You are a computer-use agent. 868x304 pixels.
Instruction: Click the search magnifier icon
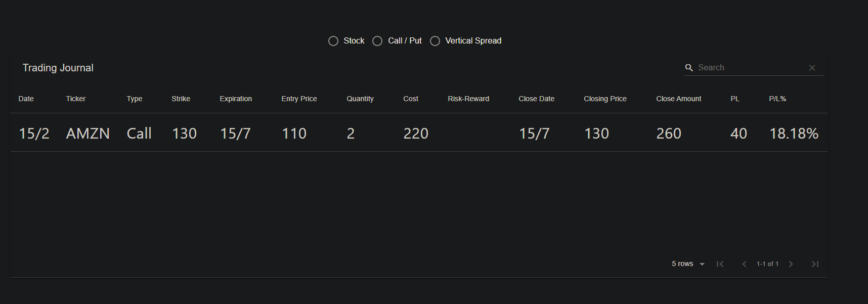click(x=689, y=67)
